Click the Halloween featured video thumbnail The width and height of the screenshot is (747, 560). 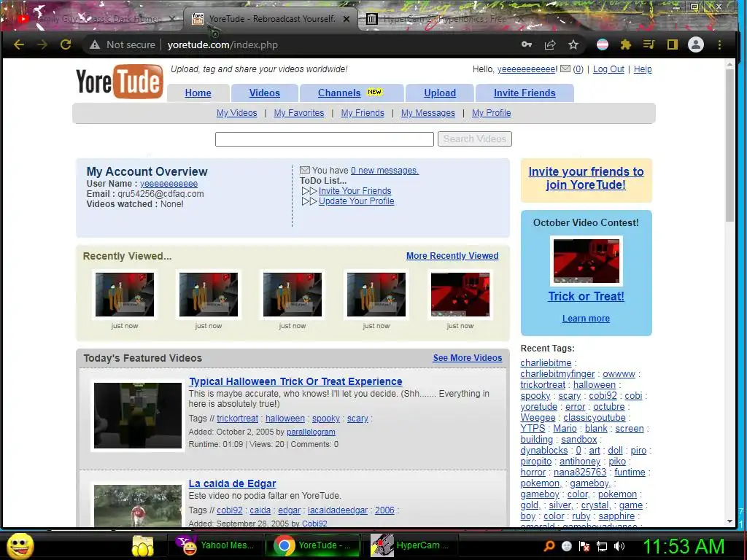138,415
